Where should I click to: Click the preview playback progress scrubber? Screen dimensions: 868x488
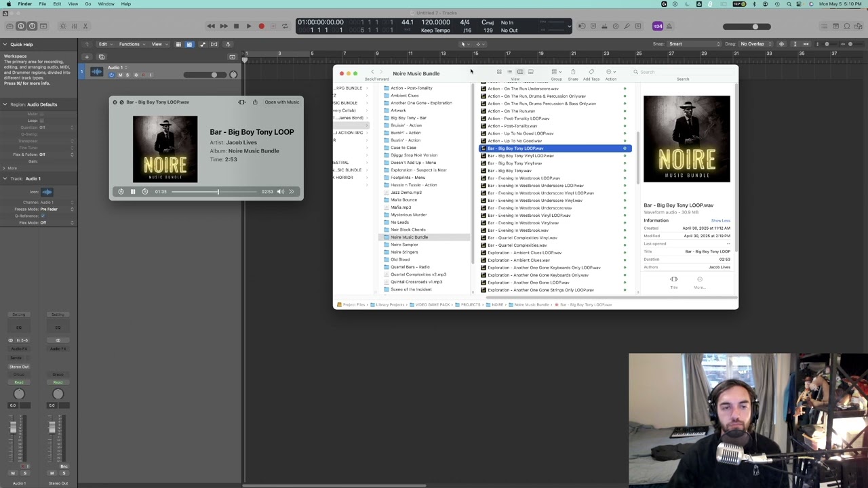(217, 192)
